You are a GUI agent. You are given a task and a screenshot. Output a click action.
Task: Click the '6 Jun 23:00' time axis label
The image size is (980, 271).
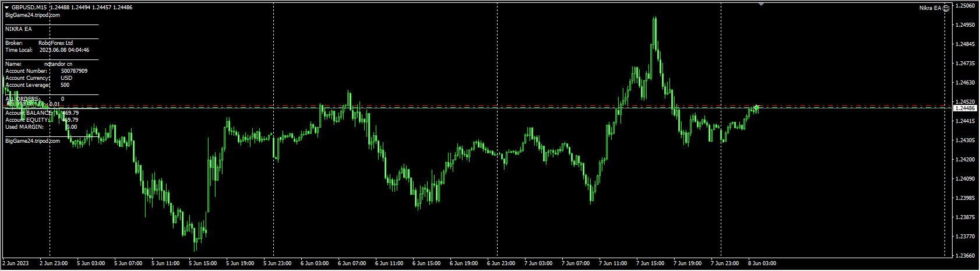click(x=501, y=263)
